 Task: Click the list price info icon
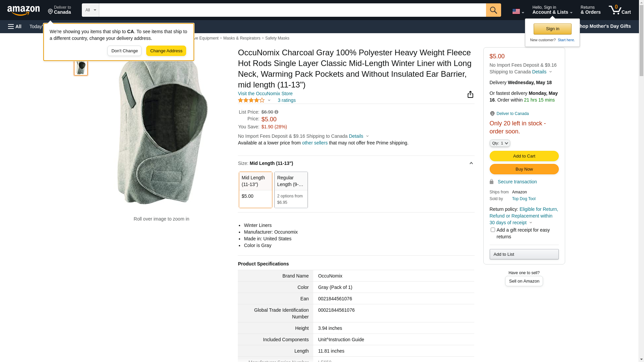pyautogui.click(x=276, y=112)
